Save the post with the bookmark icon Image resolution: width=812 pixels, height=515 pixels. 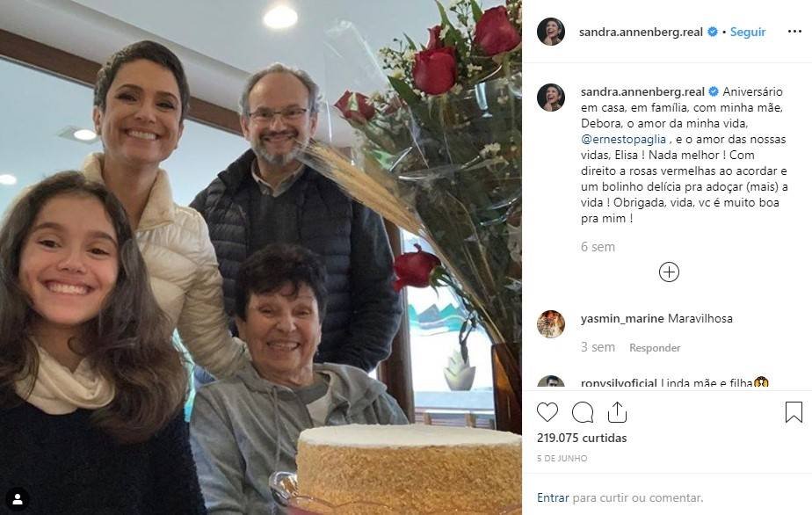pos(794,412)
